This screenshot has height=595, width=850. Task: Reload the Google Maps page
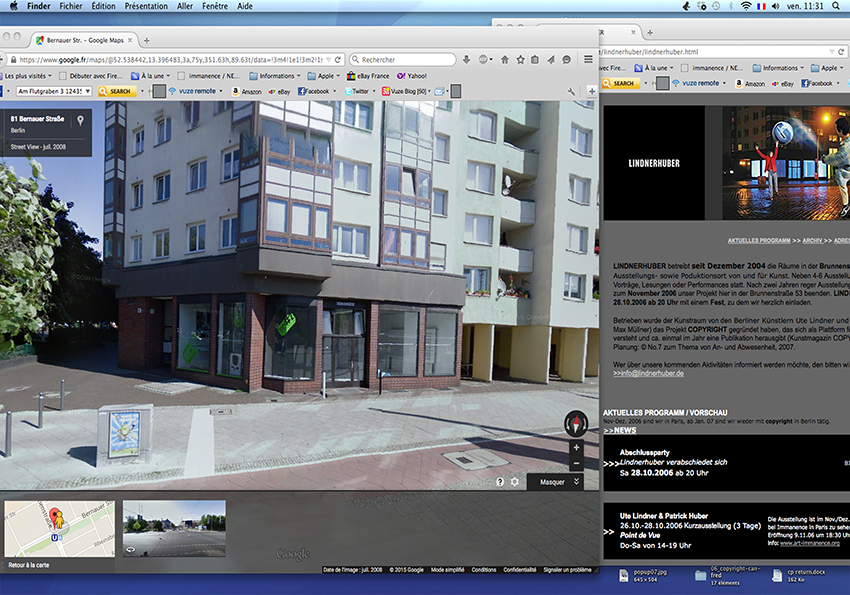pos(338,60)
